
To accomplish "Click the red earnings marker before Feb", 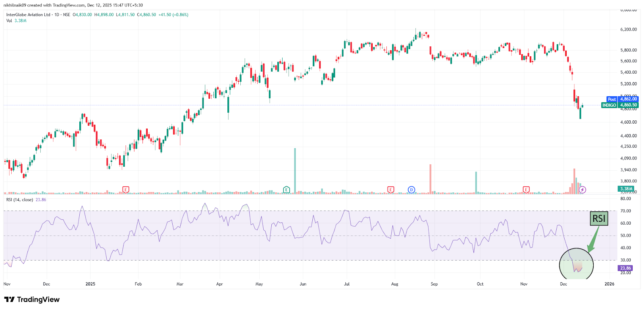I will (x=126, y=190).
